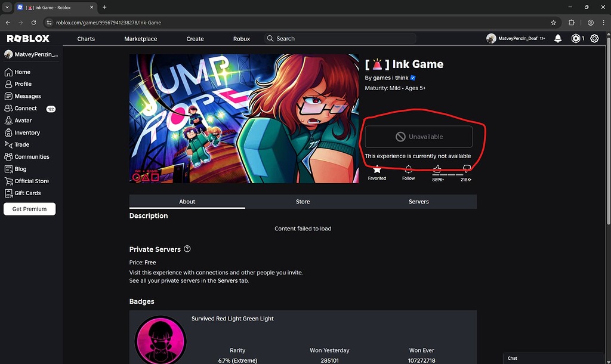Viewport: 611px width, 364px height.
Task: Open the Chrome three-dot menu
Action: point(604,23)
